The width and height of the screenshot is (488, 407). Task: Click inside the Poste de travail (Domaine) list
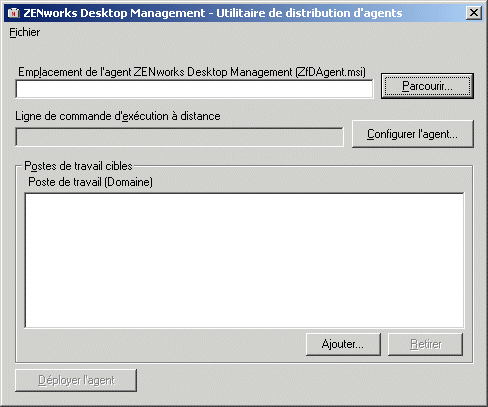tap(244, 260)
